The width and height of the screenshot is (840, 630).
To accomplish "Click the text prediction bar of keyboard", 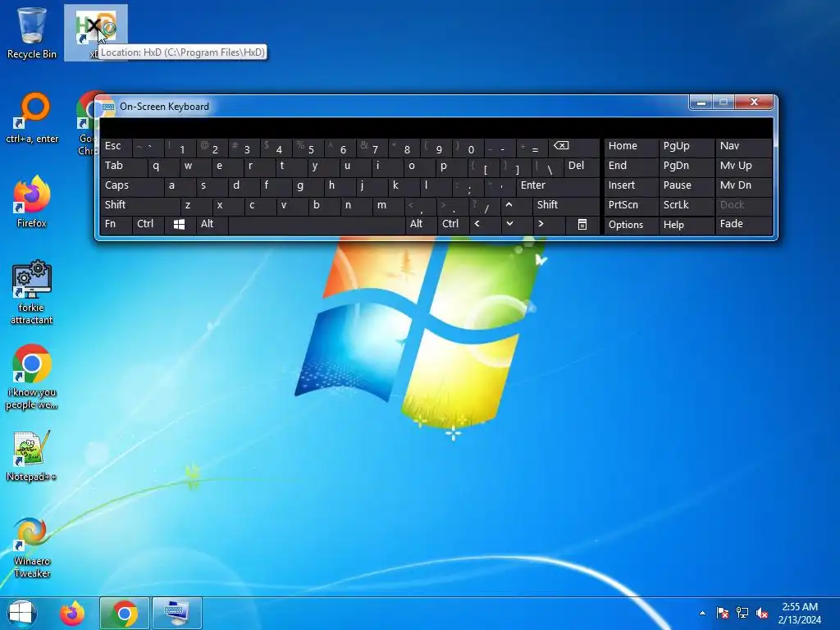I will click(436, 128).
